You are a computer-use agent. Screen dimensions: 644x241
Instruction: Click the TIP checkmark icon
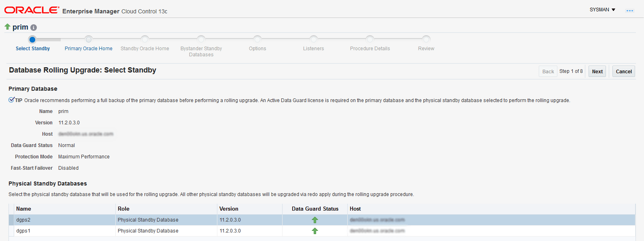[x=12, y=100]
